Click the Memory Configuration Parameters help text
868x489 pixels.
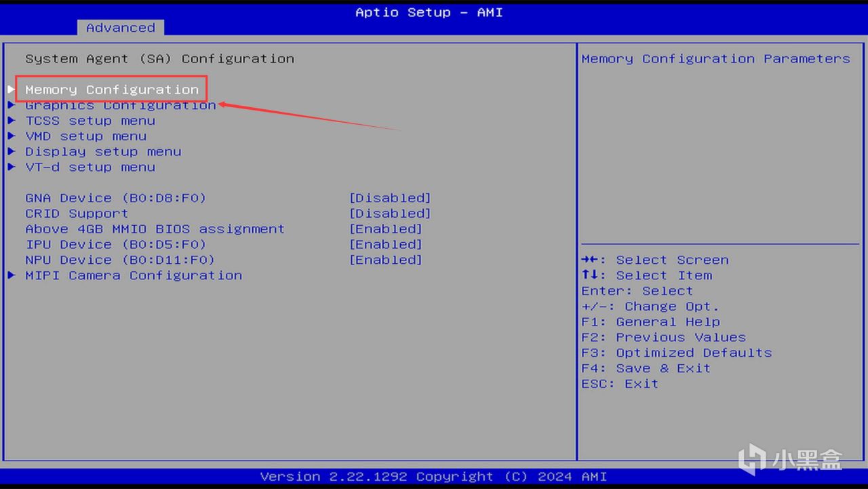pyautogui.click(x=716, y=59)
